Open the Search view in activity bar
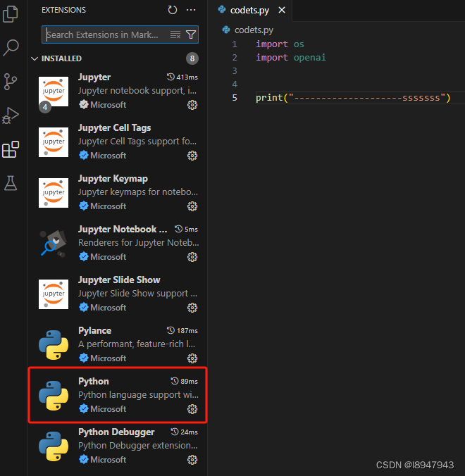 (x=11, y=48)
